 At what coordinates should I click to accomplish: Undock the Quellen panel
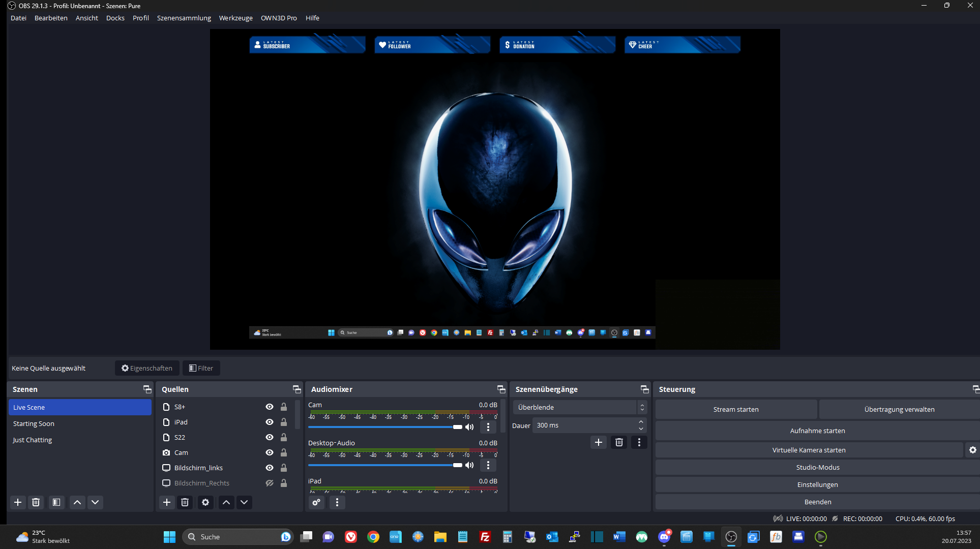pos(297,389)
